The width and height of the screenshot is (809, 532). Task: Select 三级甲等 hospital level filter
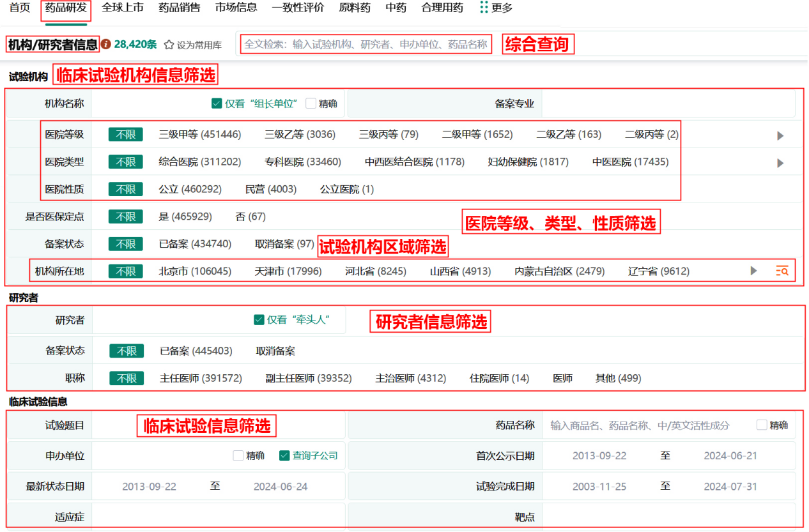click(199, 135)
